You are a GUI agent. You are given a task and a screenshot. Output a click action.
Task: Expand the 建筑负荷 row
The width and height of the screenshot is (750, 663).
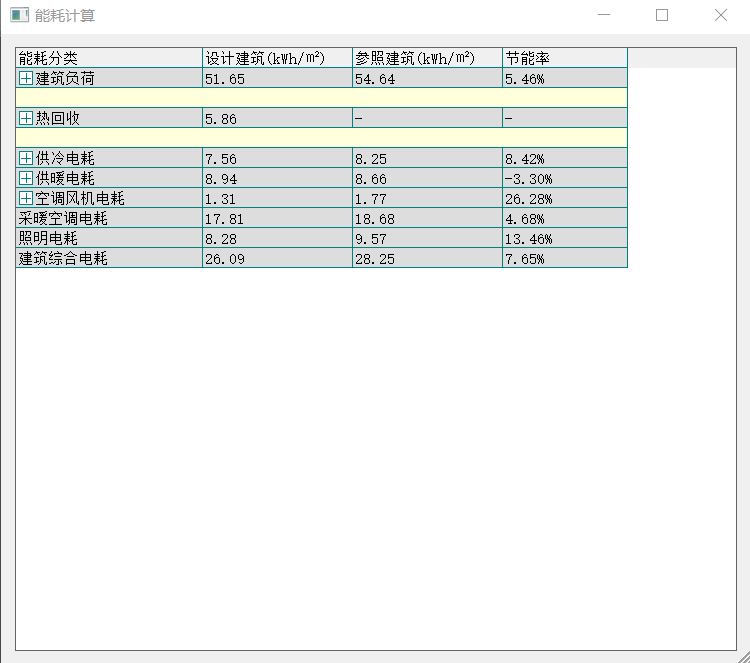click(x=26, y=78)
